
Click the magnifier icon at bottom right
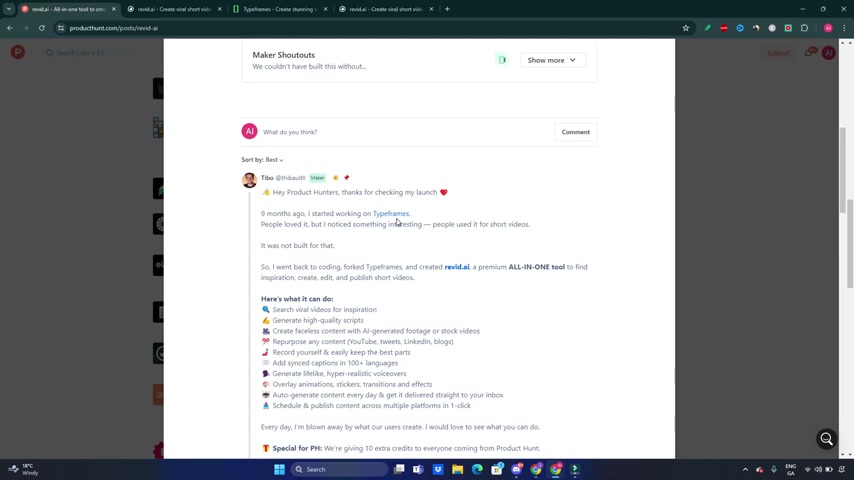click(x=826, y=439)
